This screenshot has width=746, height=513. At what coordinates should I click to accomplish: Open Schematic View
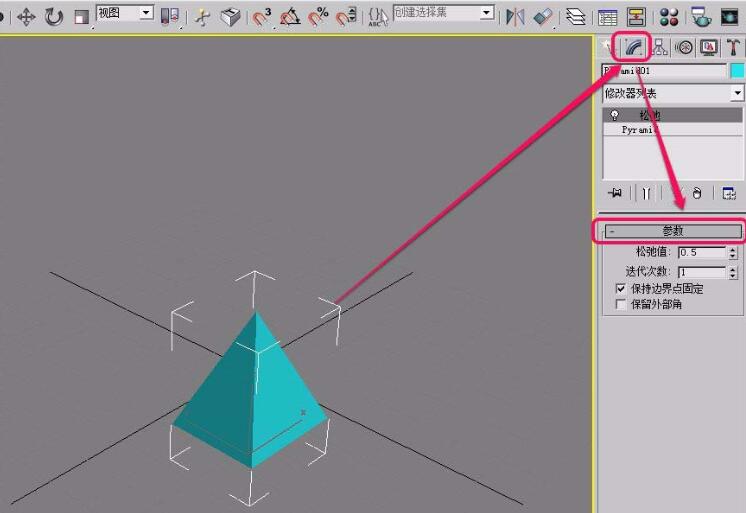pyautogui.click(x=636, y=18)
